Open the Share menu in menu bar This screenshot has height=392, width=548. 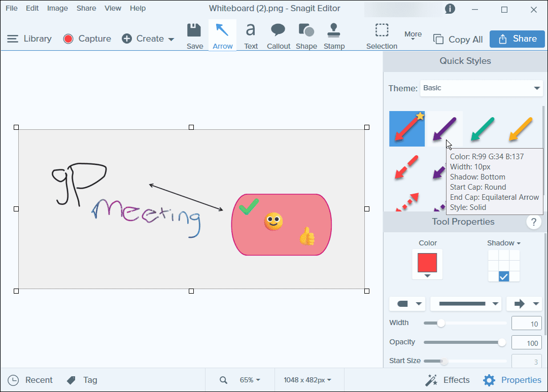pos(86,8)
